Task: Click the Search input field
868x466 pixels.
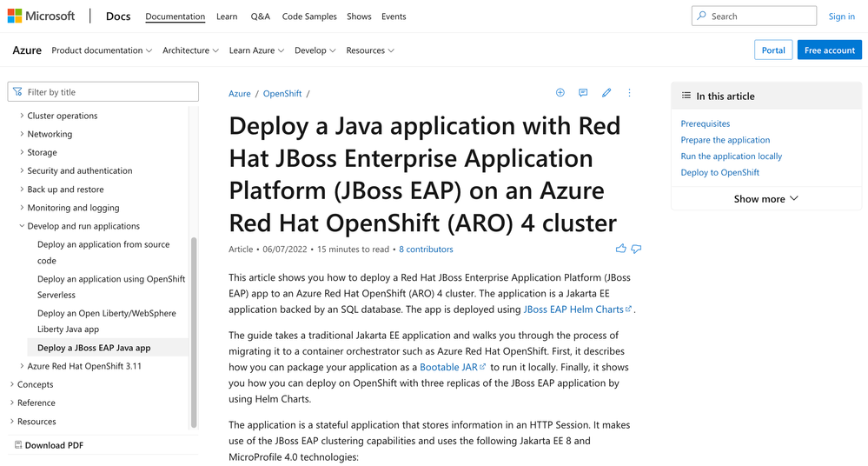Action: point(754,16)
